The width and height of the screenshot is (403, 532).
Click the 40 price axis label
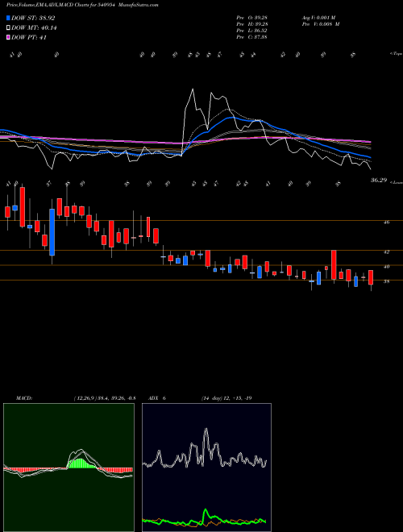point(387,266)
